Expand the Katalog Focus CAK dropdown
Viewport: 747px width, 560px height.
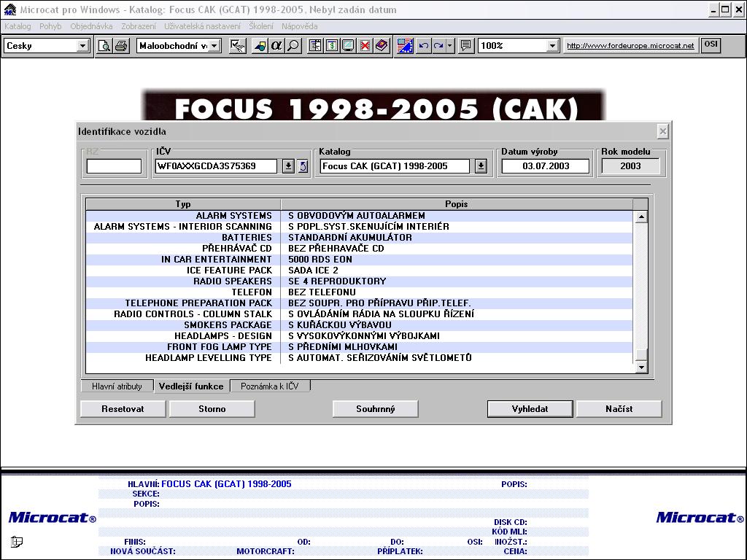click(481, 166)
